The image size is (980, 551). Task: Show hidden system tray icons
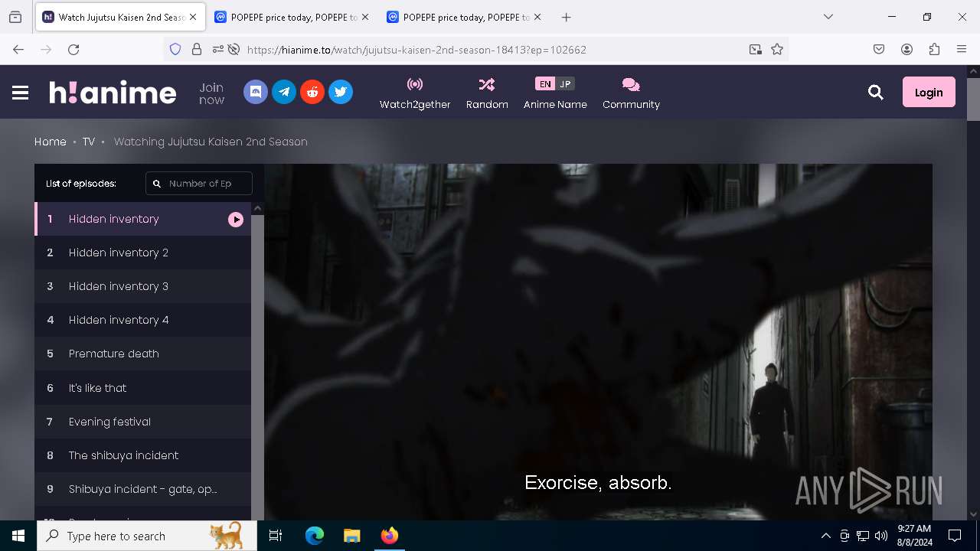825,536
